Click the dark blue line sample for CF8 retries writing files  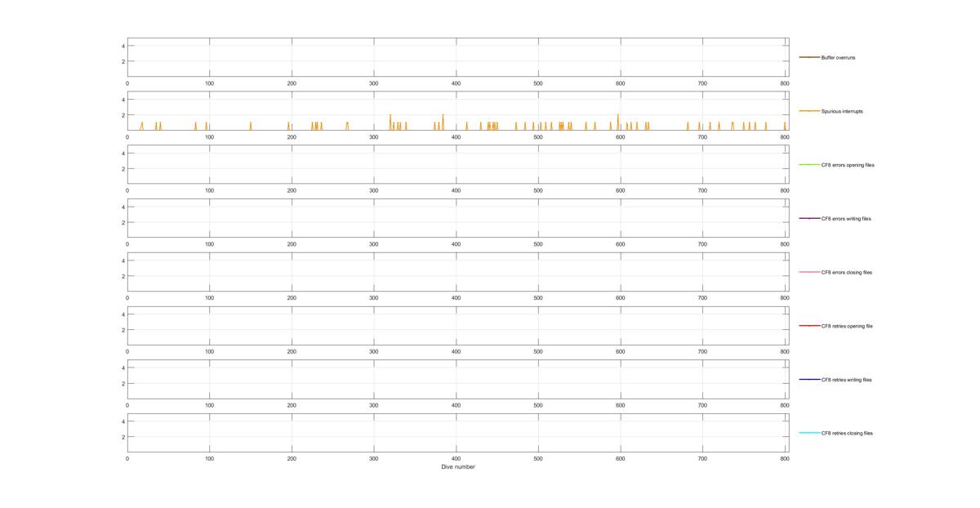[809, 379]
